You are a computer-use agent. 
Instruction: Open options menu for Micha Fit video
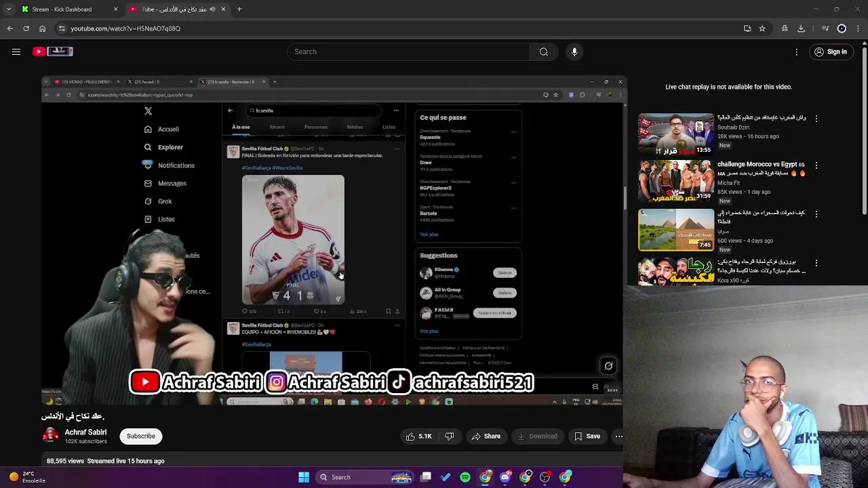pyautogui.click(x=816, y=165)
